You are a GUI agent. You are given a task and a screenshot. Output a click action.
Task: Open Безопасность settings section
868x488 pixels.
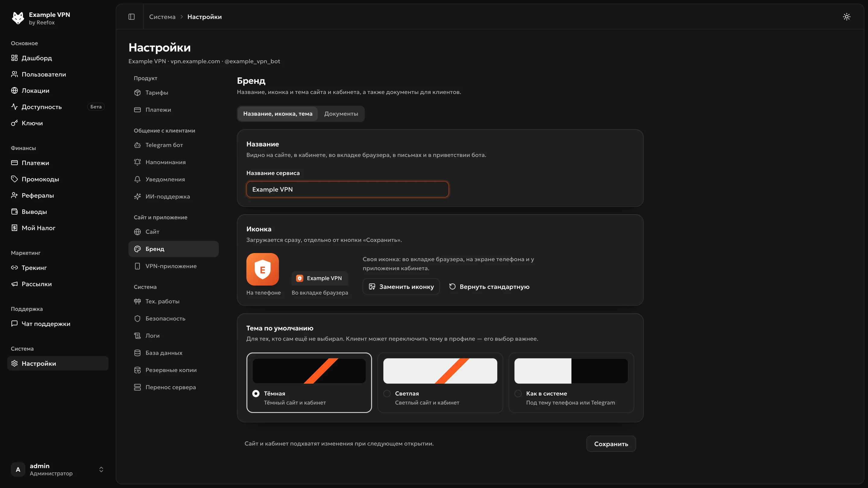173,319
